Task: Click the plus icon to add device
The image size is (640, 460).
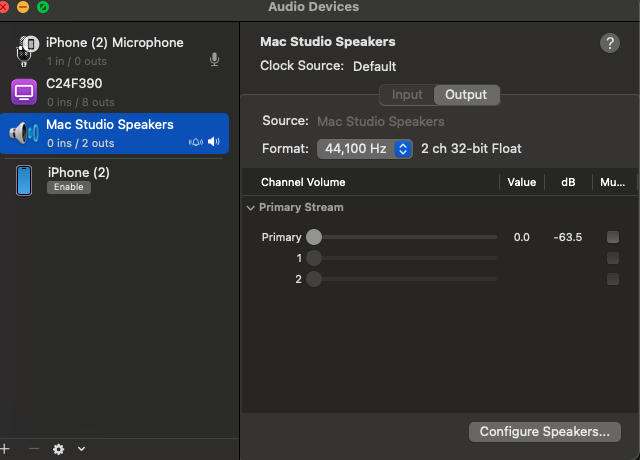Action: 5,449
